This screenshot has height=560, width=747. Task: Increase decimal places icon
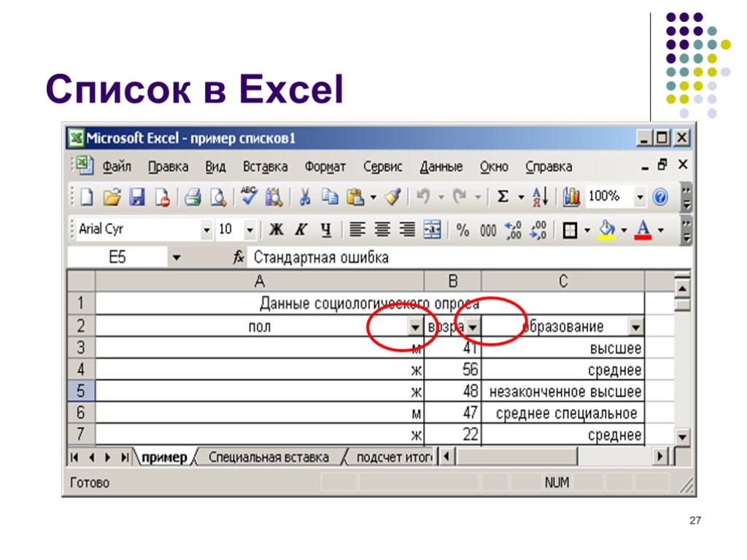point(513,230)
